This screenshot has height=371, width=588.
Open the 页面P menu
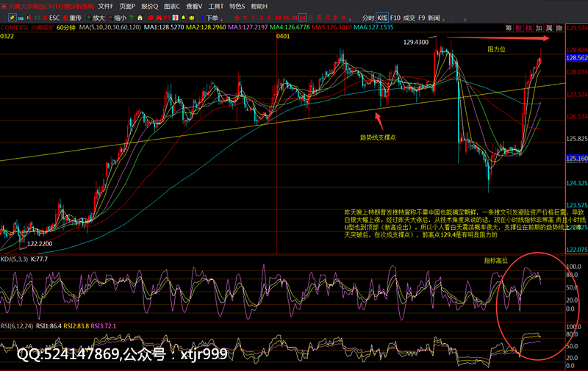pyautogui.click(x=127, y=7)
